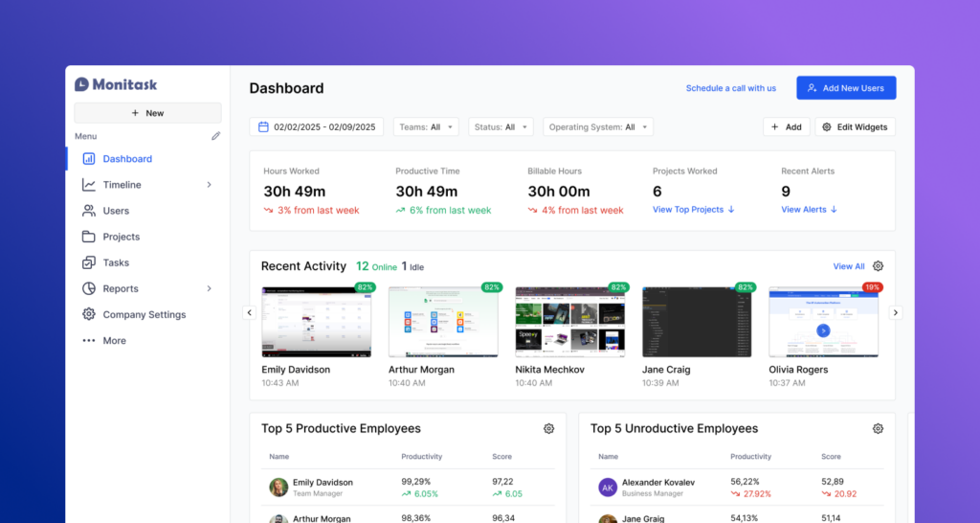The width and height of the screenshot is (980, 523).
Task: Click the Billable Hours value 30h 00m
Action: 559,192
